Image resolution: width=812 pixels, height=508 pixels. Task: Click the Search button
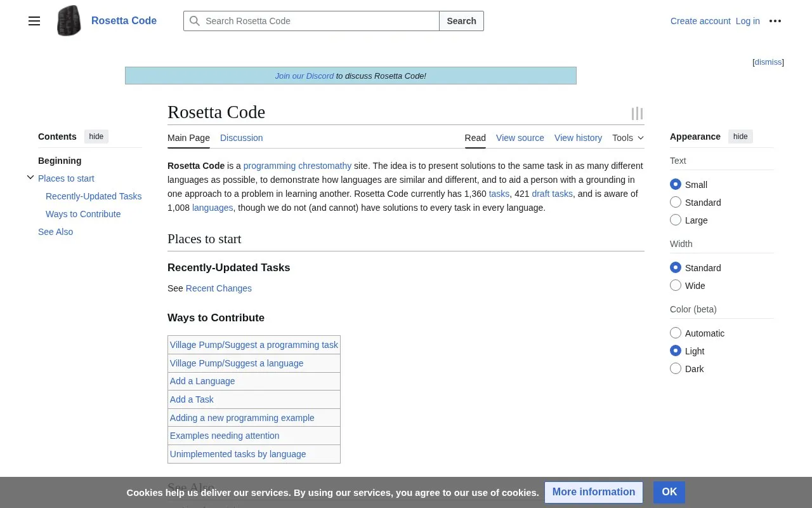461,21
